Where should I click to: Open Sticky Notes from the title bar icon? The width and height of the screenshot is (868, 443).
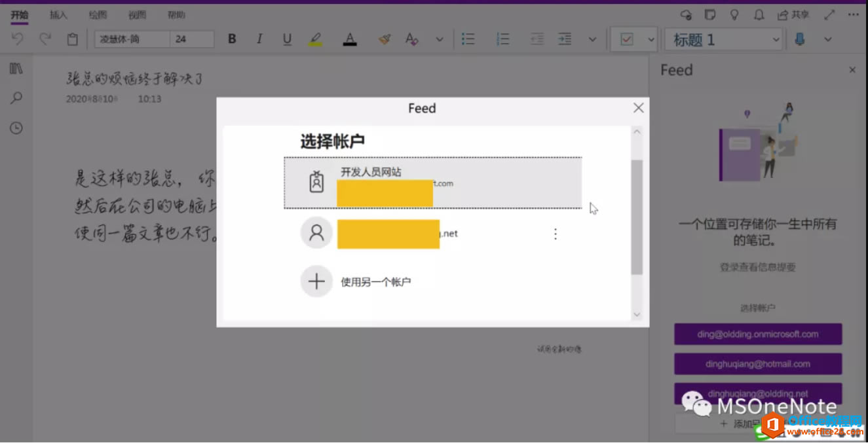tap(710, 14)
